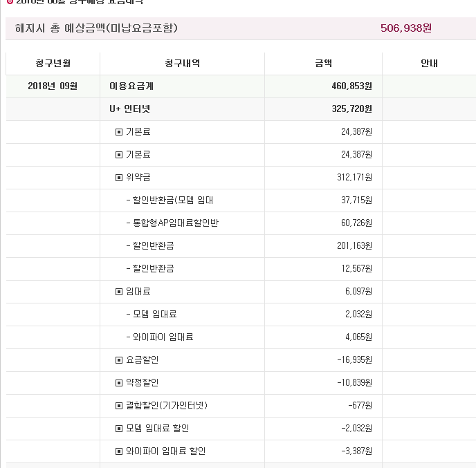The width and height of the screenshot is (476, 468).
Task: Expand the 요금할인 row's square icon
Action: point(119,360)
